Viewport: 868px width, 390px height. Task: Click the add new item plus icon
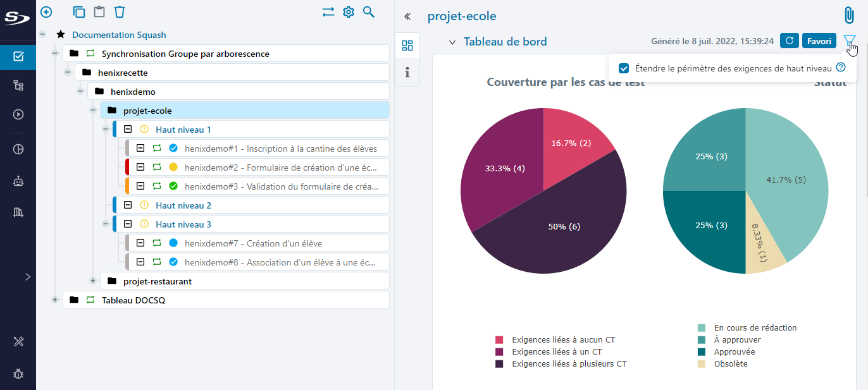click(x=46, y=11)
